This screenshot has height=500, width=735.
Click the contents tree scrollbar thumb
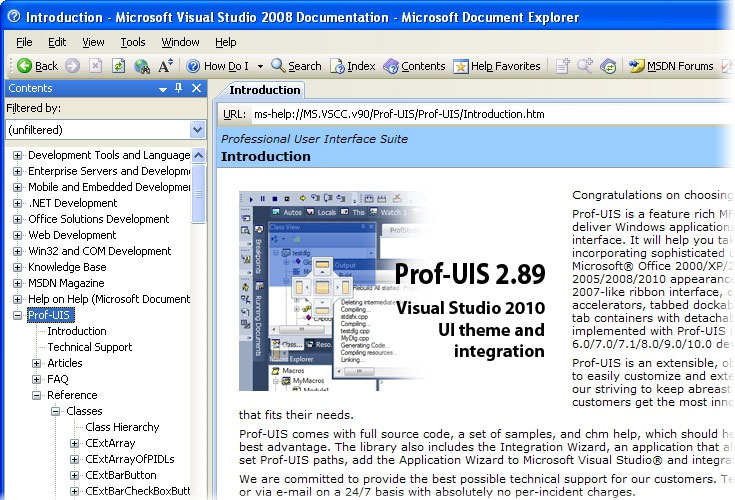click(199, 193)
